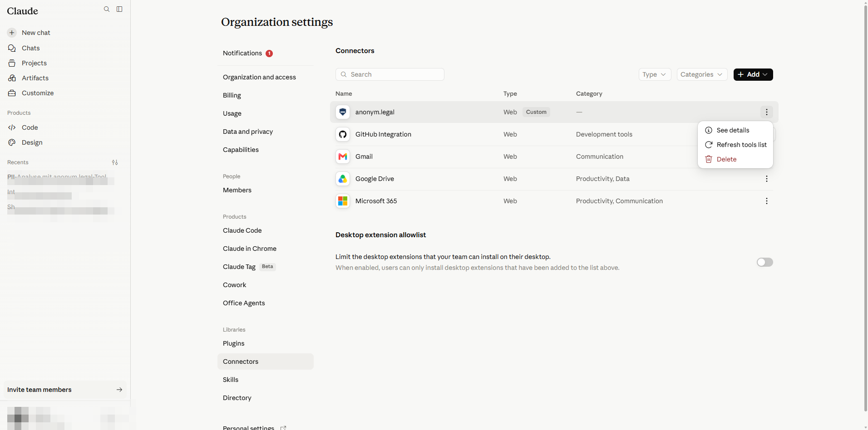This screenshot has height=430, width=868.
Task: Open the Plugins library page
Action: 266,343
